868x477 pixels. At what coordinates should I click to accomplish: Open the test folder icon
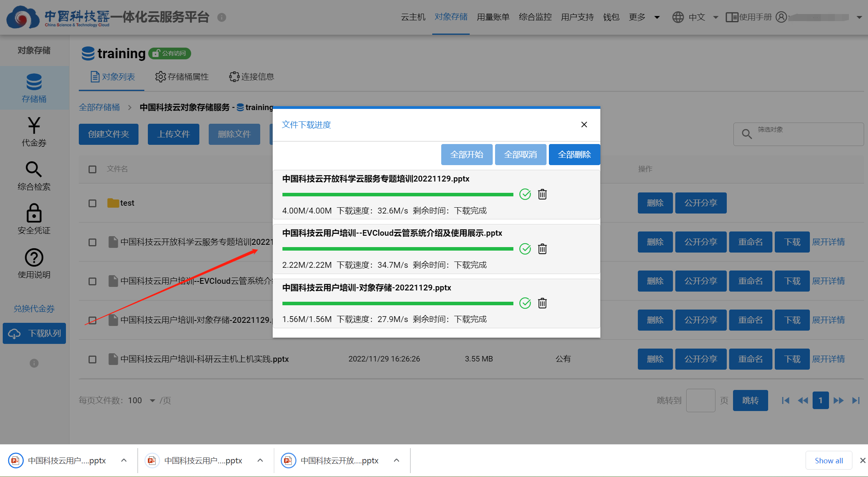click(113, 203)
